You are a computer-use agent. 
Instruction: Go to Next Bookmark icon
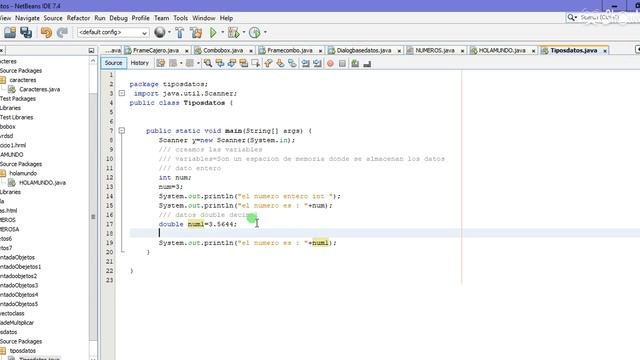(x=280, y=63)
